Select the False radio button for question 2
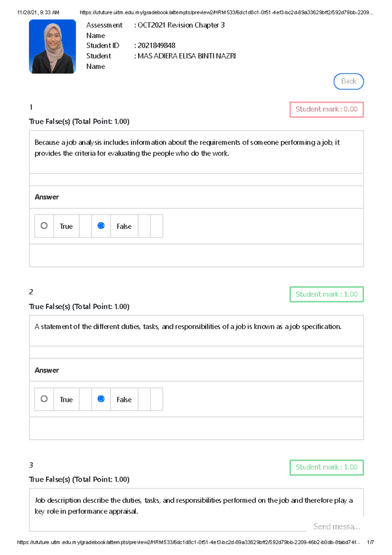 101,399
